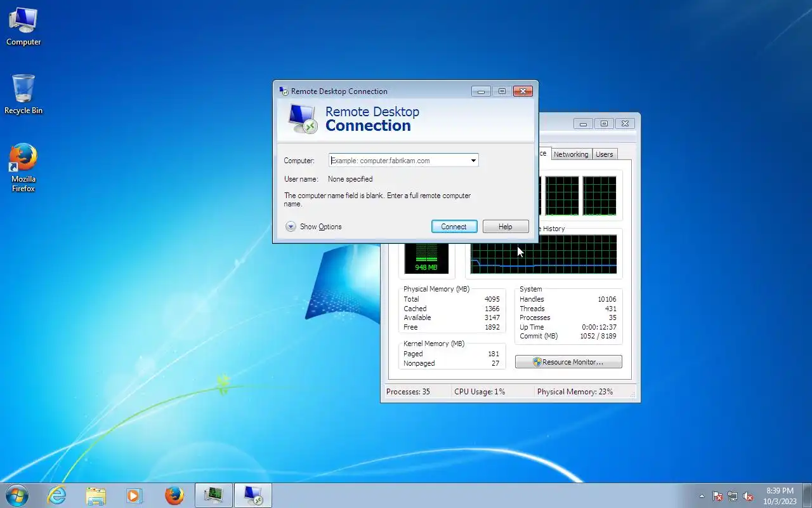Open the Computer name dropdown arrow
Screen dimensions: 812x508
(x=473, y=161)
